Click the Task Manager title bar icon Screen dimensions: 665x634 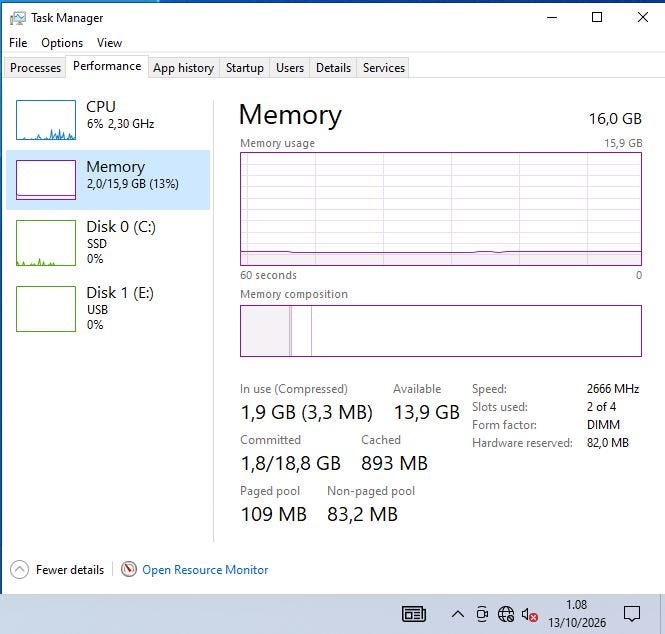tap(17, 18)
